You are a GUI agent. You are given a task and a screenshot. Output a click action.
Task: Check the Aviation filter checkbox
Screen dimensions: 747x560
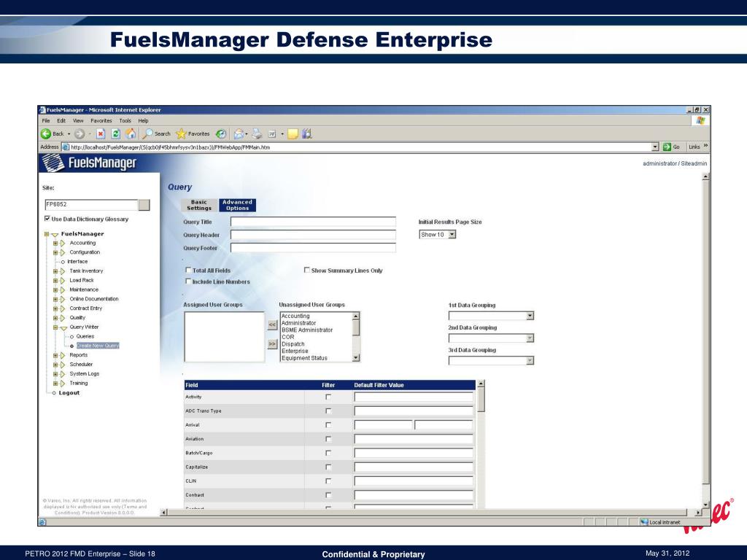pyautogui.click(x=328, y=438)
